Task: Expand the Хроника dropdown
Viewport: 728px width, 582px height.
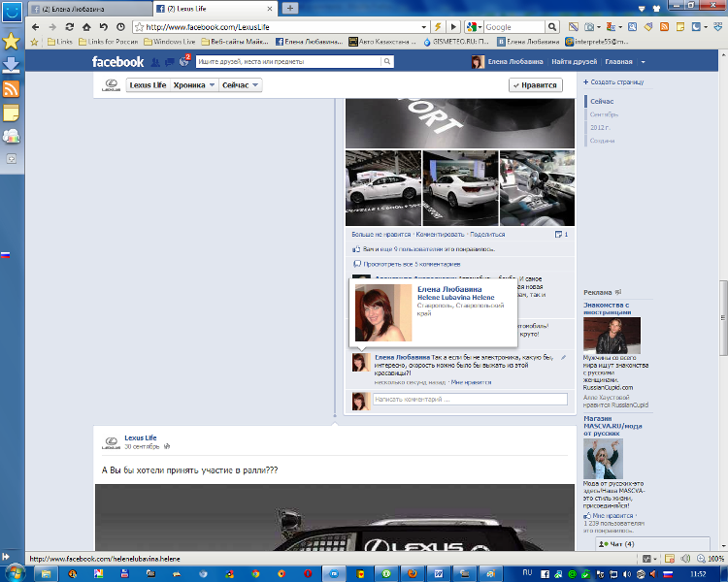Action: tap(193, 85)
